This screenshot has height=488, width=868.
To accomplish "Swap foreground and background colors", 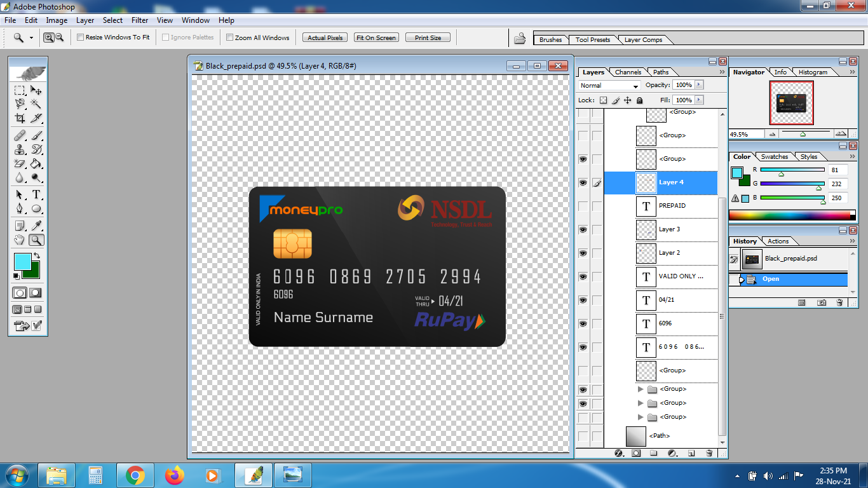I will coord(37,255).
